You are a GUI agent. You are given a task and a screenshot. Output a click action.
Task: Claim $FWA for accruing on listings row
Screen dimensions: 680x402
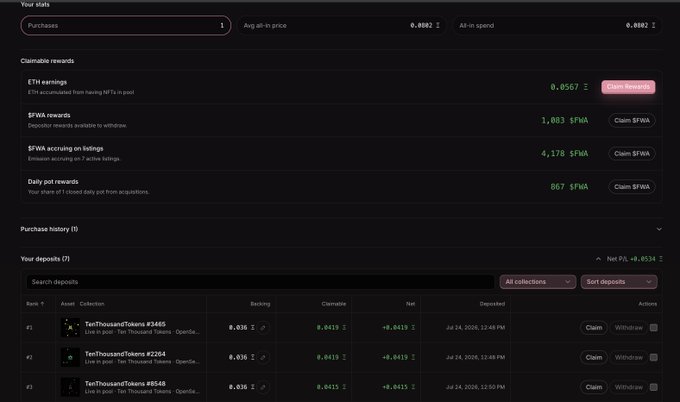[631, 154]
